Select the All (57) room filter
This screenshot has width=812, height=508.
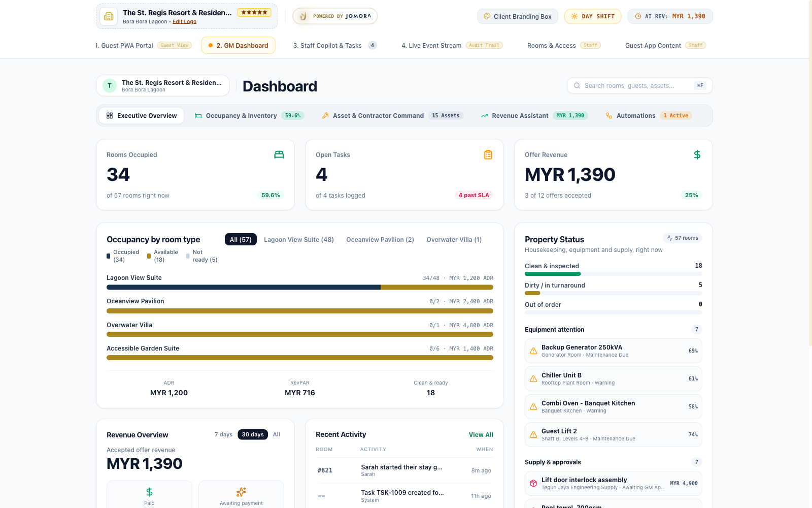(x=241, y=239)
